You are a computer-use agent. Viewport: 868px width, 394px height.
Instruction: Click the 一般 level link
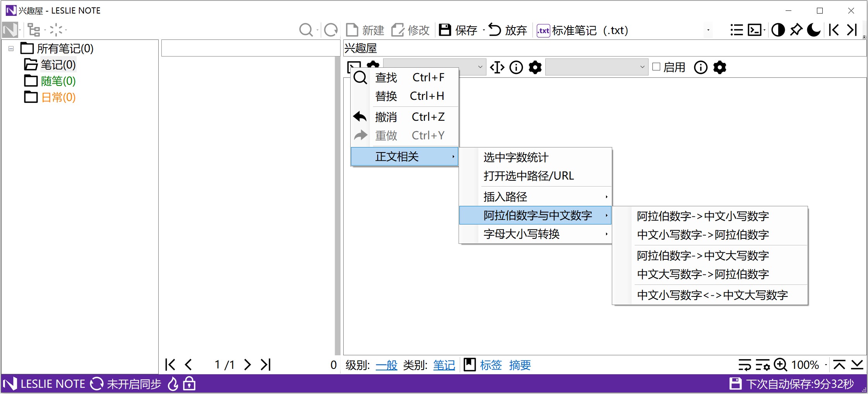(386, 365)
